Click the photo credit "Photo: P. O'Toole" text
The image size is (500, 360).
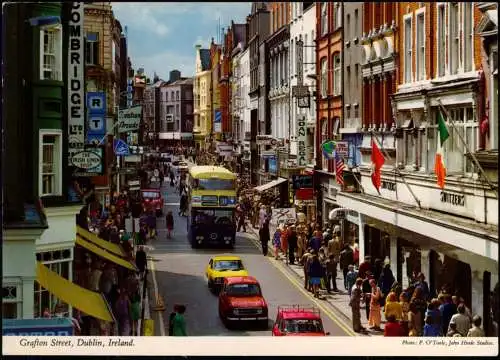(x=423, y=342)
